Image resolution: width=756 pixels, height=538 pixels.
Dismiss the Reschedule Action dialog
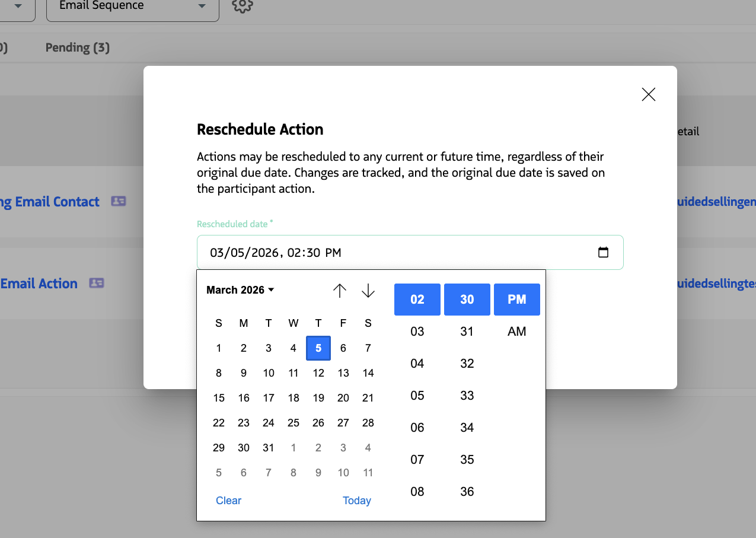pos(648,94)
